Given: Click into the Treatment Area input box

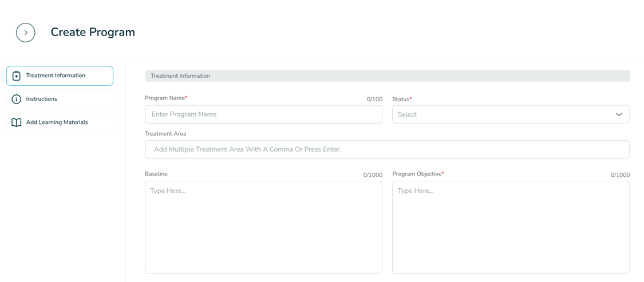Looking at the screenshot, I should (x=387, y=149).
